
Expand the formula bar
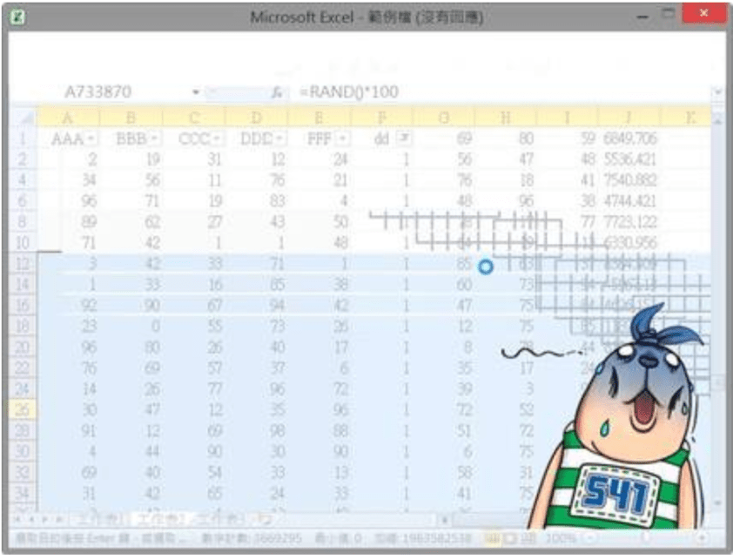717,92
